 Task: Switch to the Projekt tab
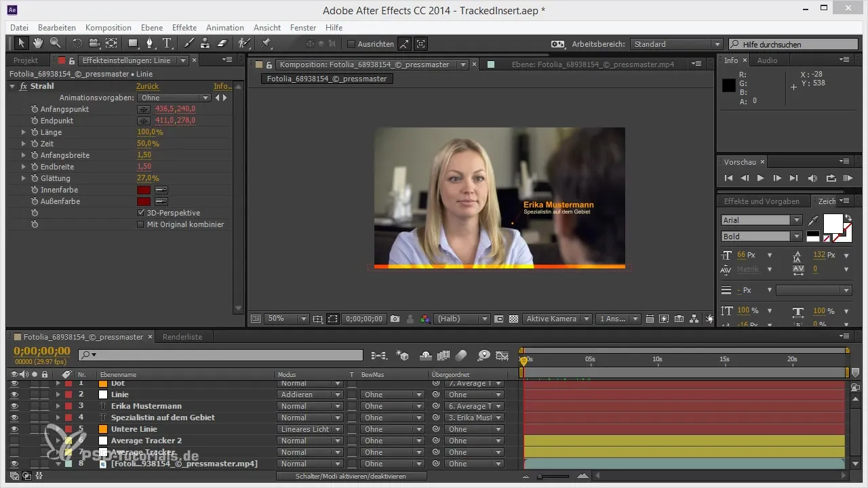click(x=26, y=60)
